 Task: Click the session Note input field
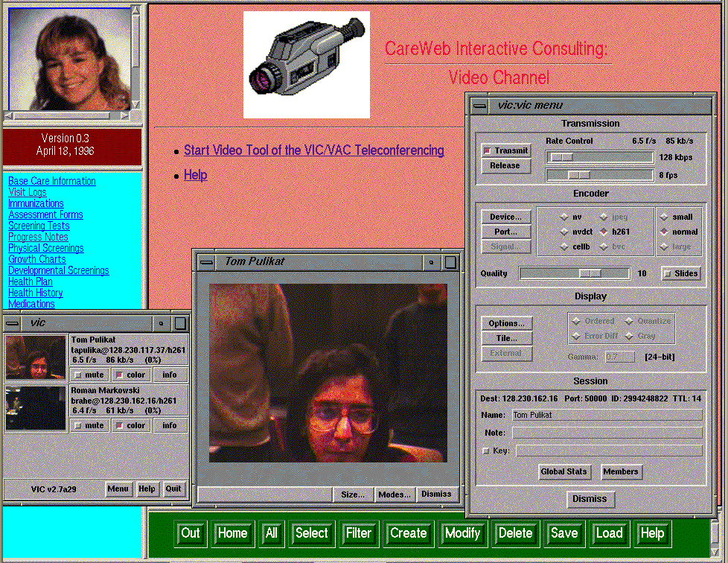tap(607, 433)
